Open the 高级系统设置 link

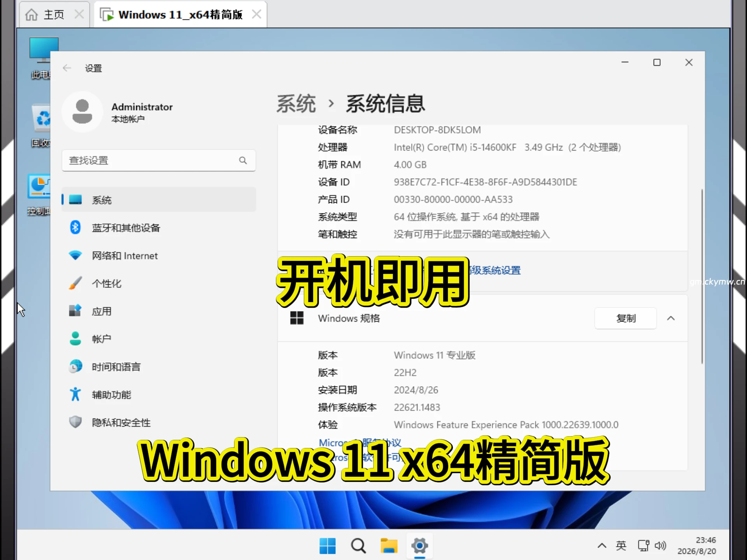(x=495, y=270)
